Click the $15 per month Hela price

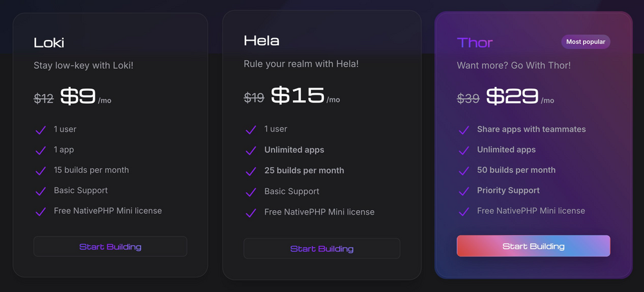(x=298, y=96)
